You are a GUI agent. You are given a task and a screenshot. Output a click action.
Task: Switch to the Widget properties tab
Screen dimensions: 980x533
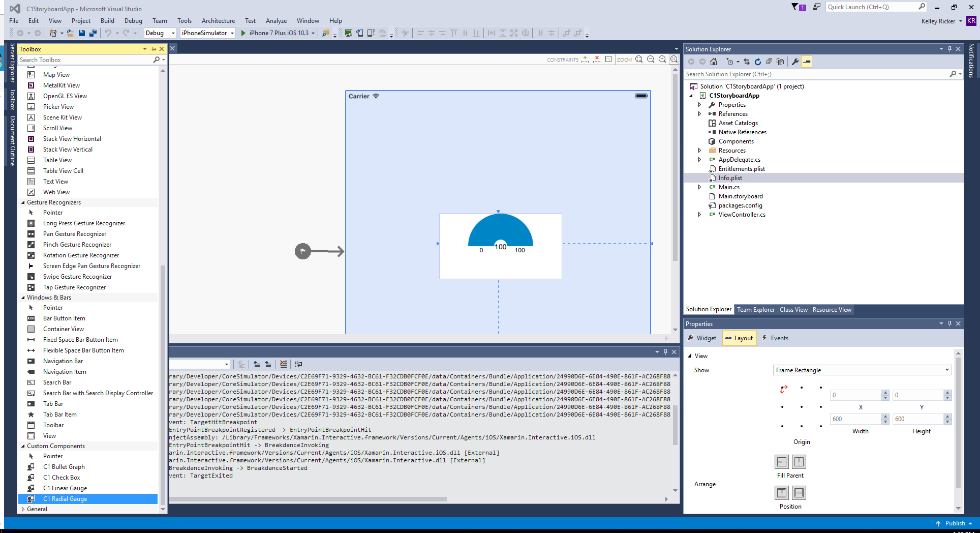click(x=702, y=338)
